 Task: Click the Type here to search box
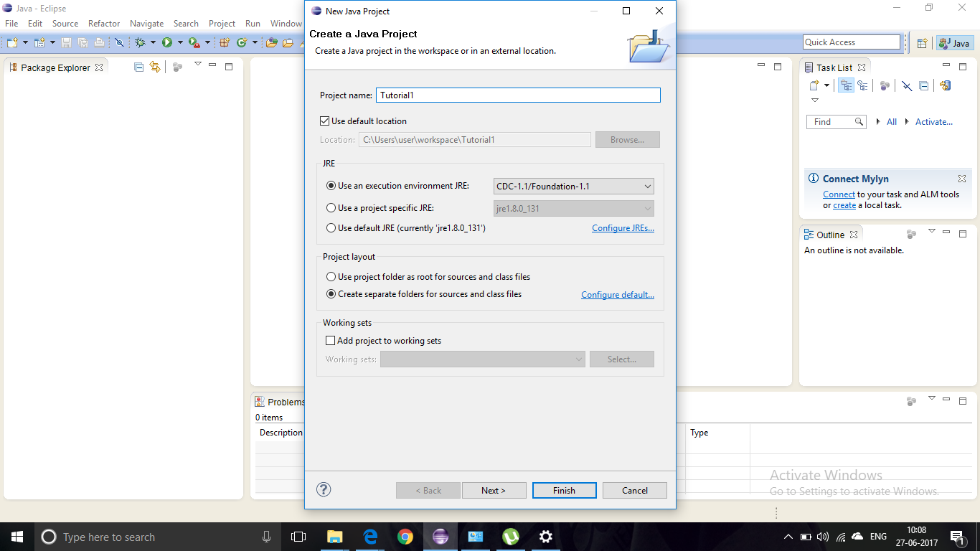point(157,537)
